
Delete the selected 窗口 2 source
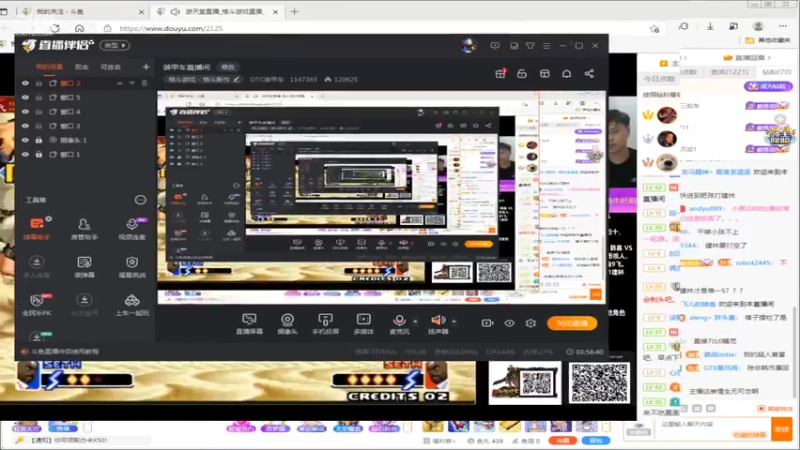[144, 83]
